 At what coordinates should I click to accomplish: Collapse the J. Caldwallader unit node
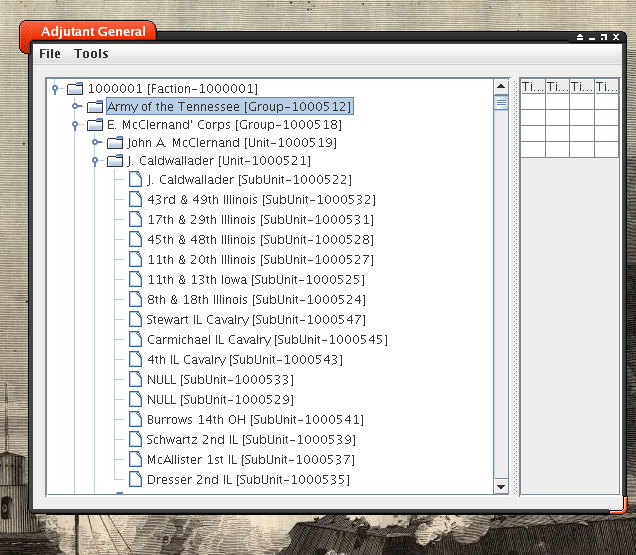pos(96,162)
